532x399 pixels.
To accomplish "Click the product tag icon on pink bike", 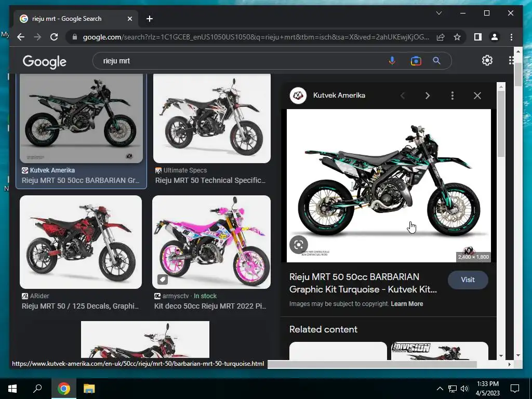I will [163, 280].
